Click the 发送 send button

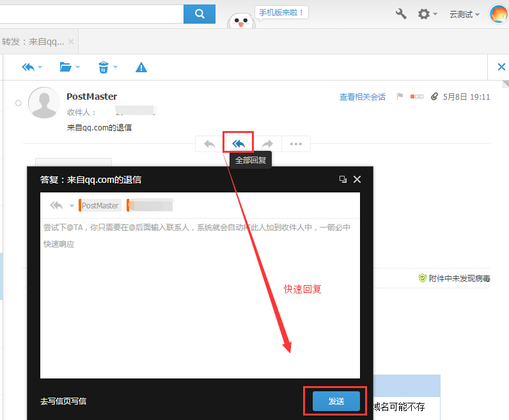coord(336,401)
